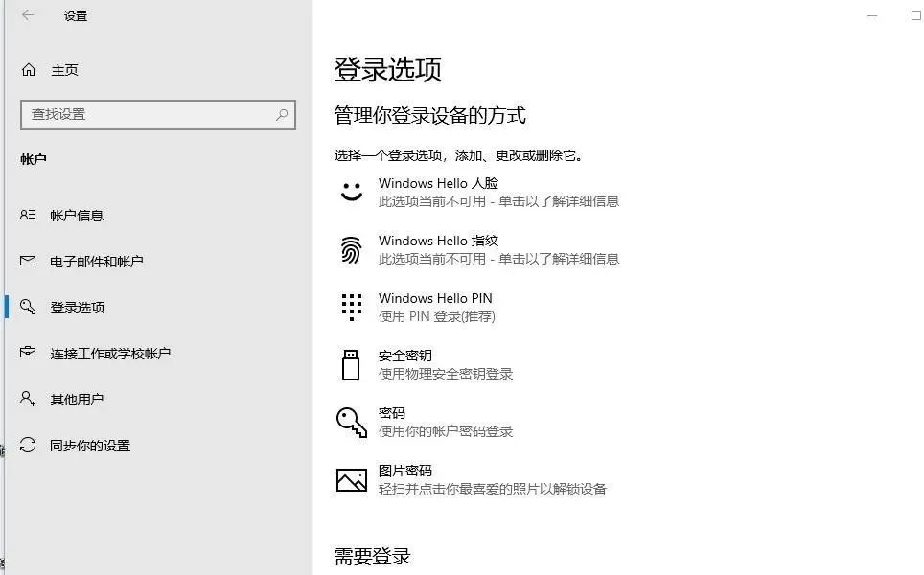Click the back arrow icon

click(x=28, y=15)
